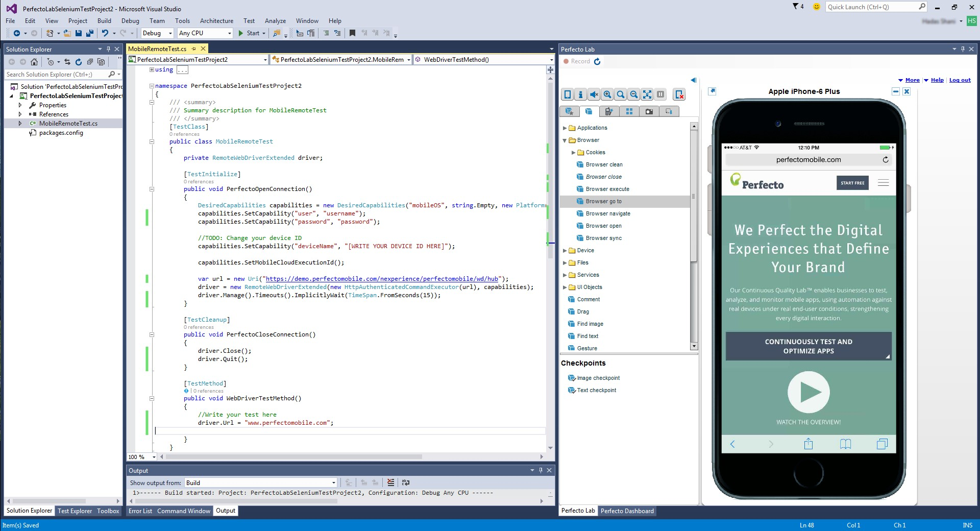The image size is (980, 531).
Task: Click Clear All icon in Output window
Action: (390, 482)
